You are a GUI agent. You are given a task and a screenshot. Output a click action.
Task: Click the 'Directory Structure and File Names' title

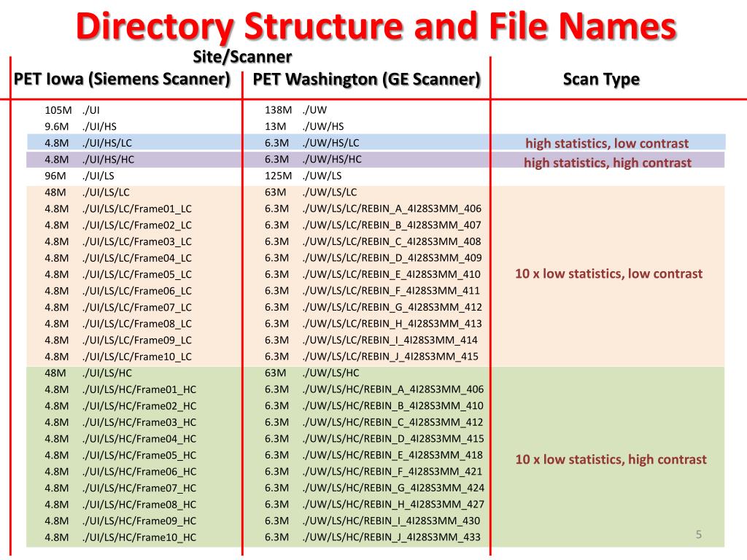point(376,26)
